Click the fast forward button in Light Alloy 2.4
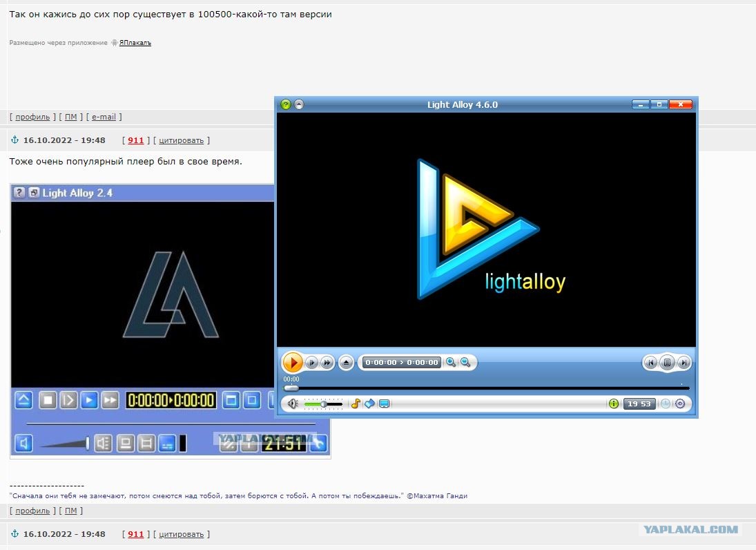 [110, 400]
